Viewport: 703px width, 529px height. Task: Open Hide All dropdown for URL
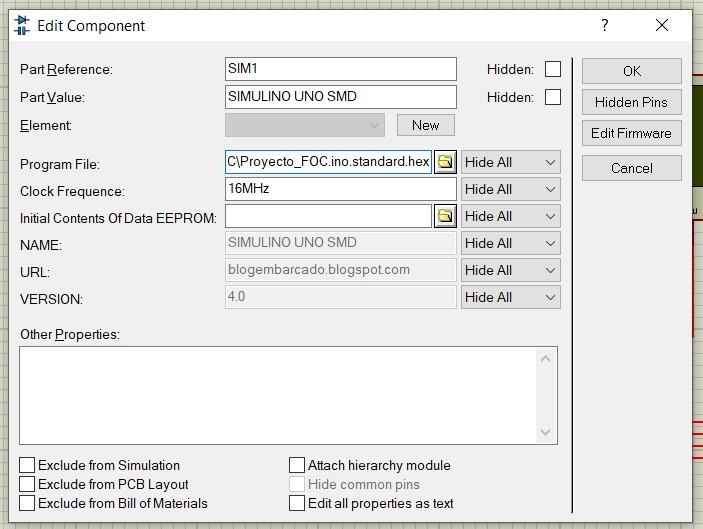click(511, 270)
